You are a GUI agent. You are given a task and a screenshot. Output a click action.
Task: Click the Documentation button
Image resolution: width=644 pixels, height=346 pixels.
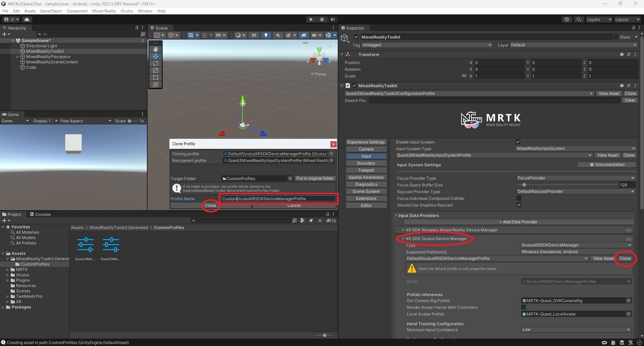pos(607,165)
